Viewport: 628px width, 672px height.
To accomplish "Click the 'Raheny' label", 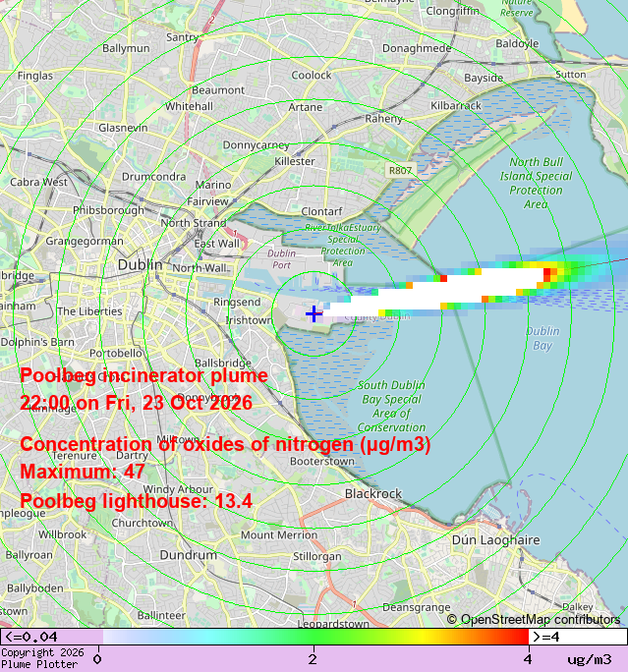I will coord(383,119).
